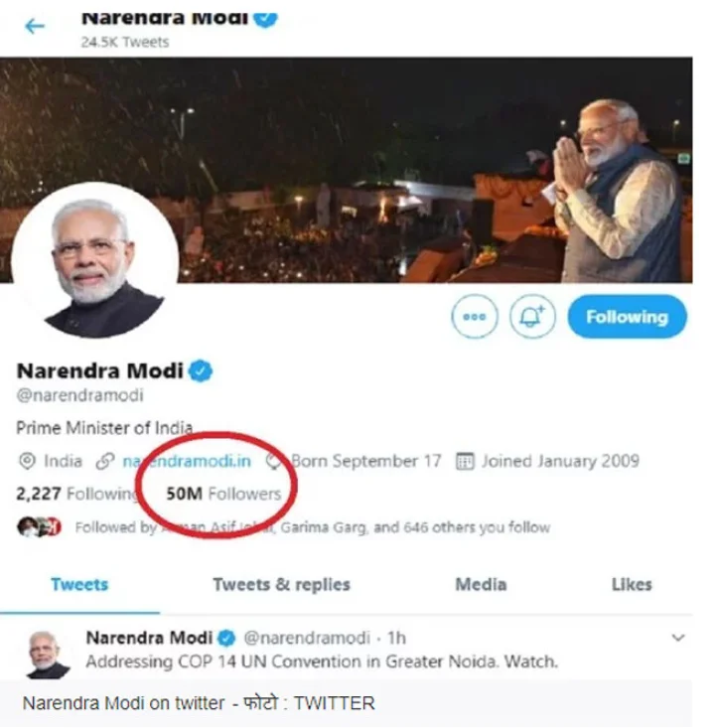Switch to Tweets & replies tab

click(x=281, y=585)
